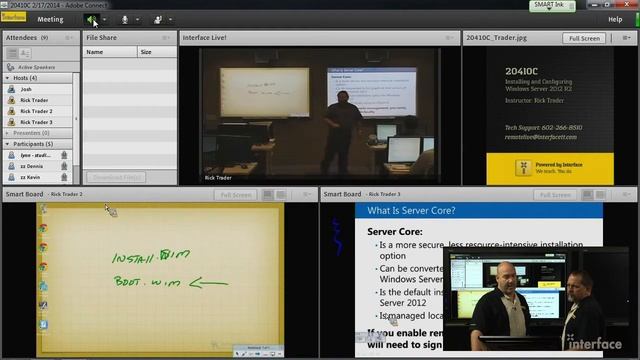Image resolution: width=640 pixels, height=360 pixels.
Task: Open the Attendees pod options menu
Action: click(x=69, y=38)
